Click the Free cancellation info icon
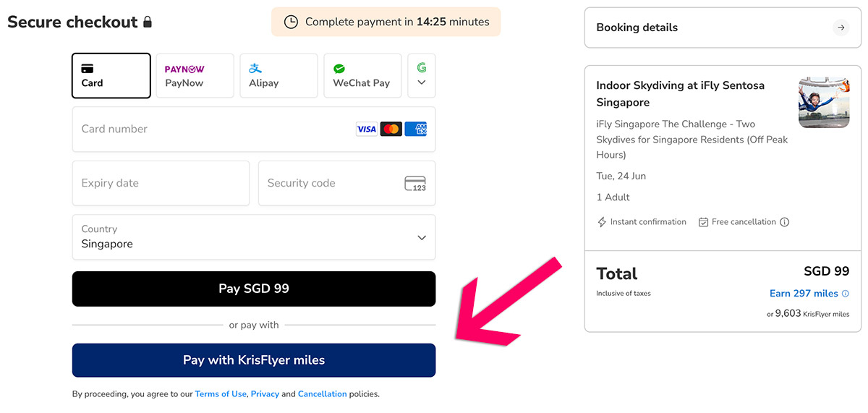Screen dimensions: 868x413 pos(785,222)
